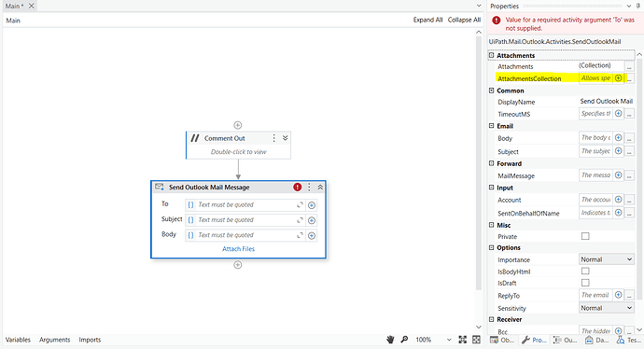Open the Sensitivity dropdown
Image resolution: width=644 pixels, height=349 pixels.
click(607, 308)
